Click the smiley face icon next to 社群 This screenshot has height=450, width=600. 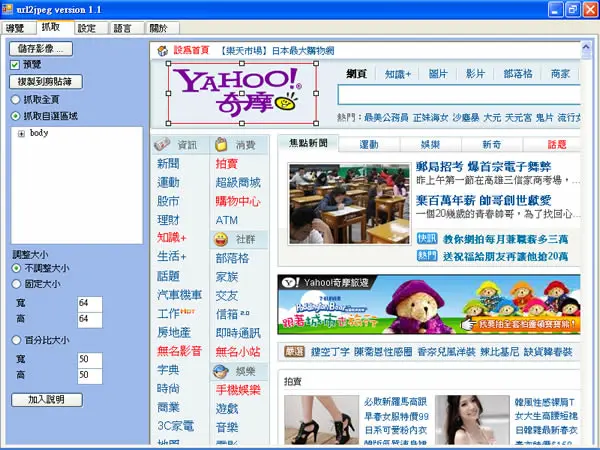221,240
